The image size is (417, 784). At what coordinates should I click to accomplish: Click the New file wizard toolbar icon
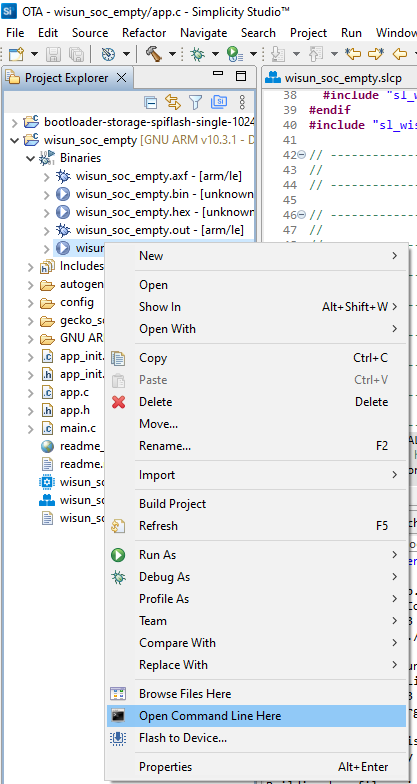(x=16, y=54)
